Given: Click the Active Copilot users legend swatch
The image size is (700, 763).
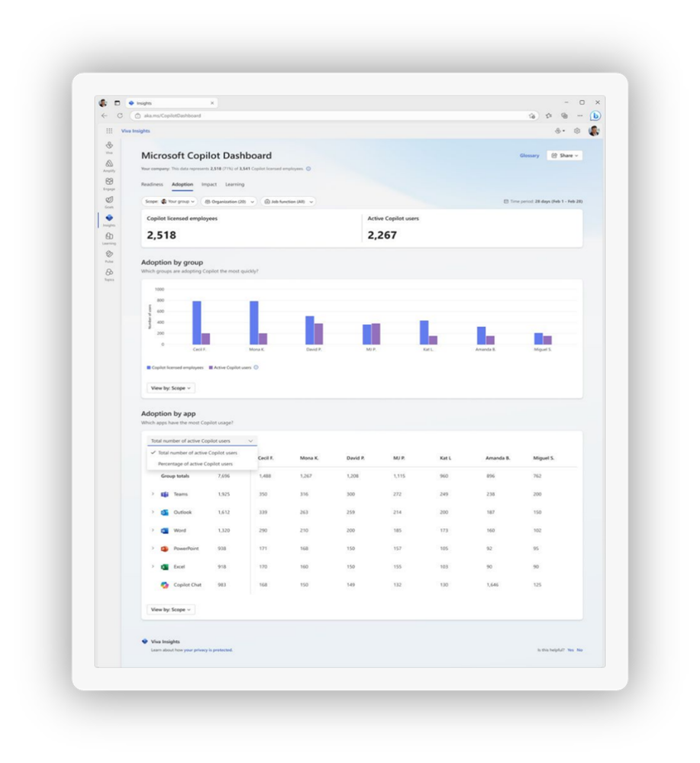Looking at the screenshot, I should pos(211,368).
